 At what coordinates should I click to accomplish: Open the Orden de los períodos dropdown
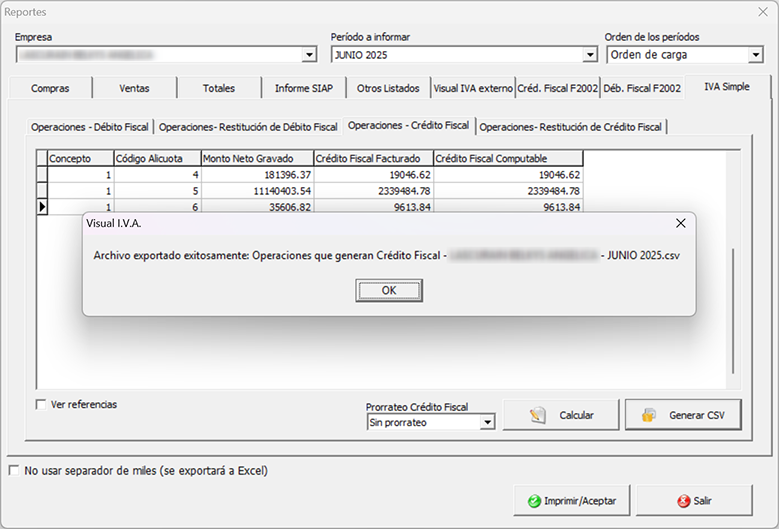[x=755, y=55]
